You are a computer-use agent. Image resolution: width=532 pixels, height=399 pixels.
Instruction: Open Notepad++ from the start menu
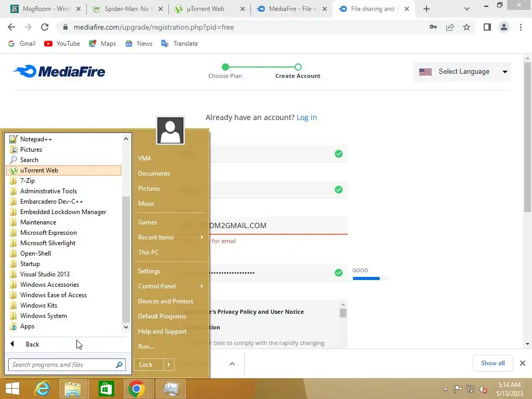coord(64,139)
